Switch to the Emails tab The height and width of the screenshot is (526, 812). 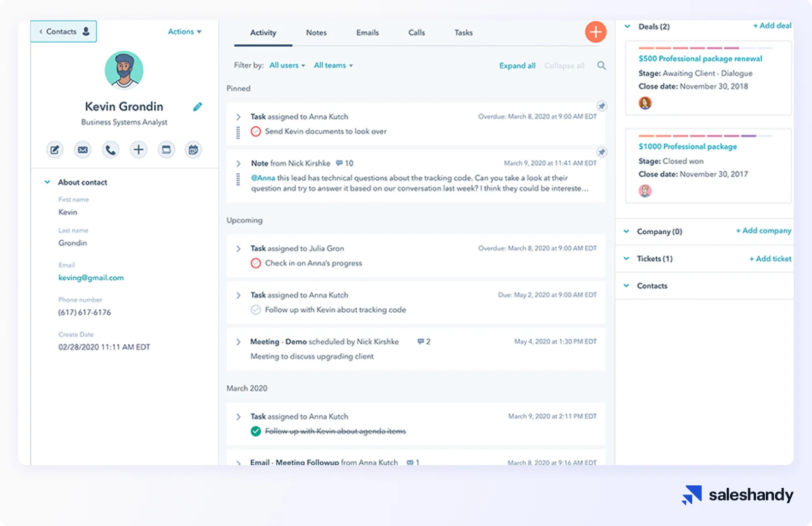coord(367,32)
